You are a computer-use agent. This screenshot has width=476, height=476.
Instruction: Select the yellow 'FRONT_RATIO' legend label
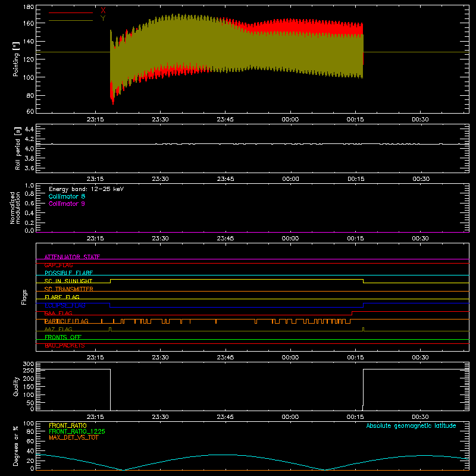pos(68,425)
